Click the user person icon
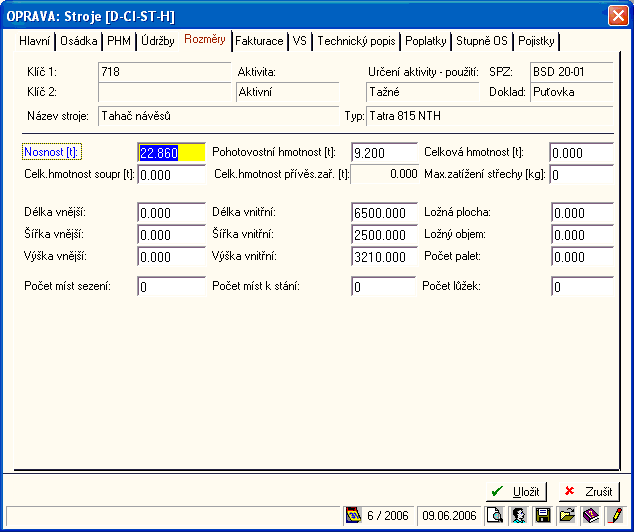Viewport: 634px width, 532px height. point(519,515)
